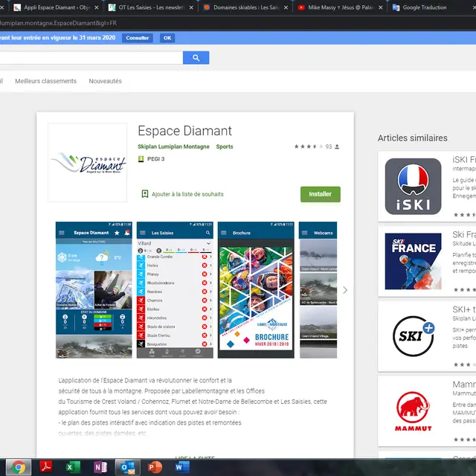Open the Espace Diamant home screenshot
Screen dimensions: 476x476
[94, 290]
